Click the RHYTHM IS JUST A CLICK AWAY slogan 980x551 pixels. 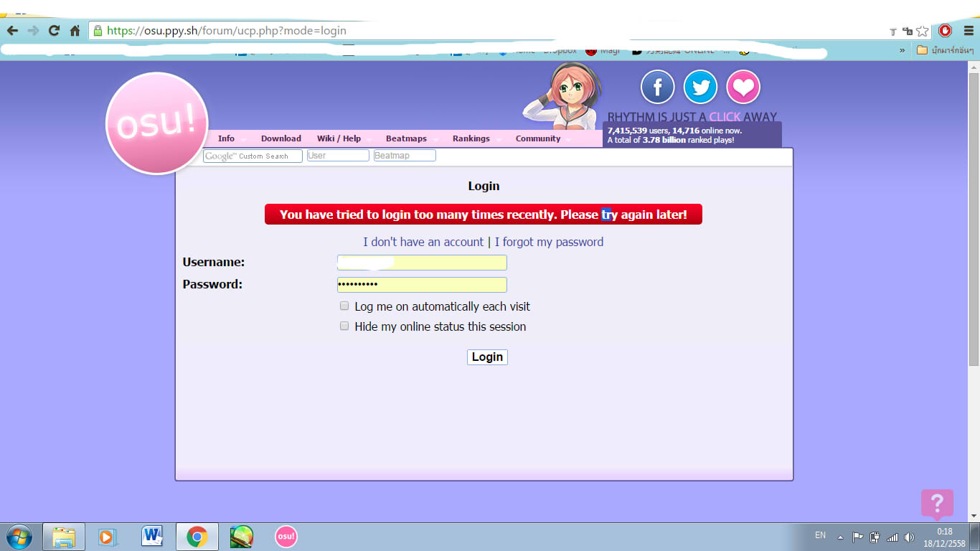(x=692, y=117)
